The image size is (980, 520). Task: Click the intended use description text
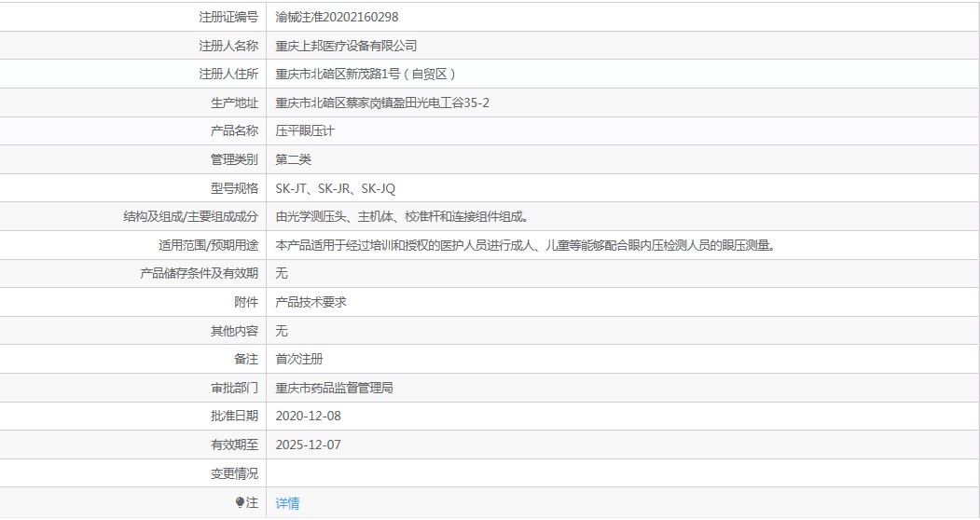point(525,246)
